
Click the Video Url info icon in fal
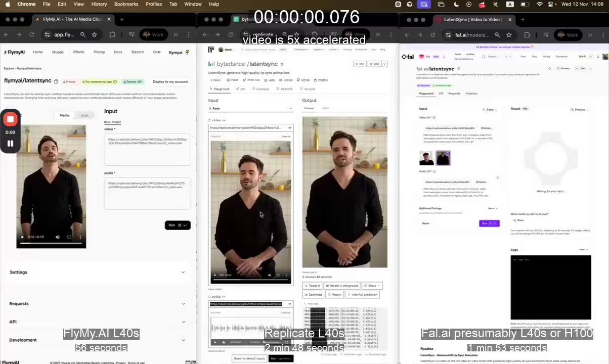(x=434, y=117)
